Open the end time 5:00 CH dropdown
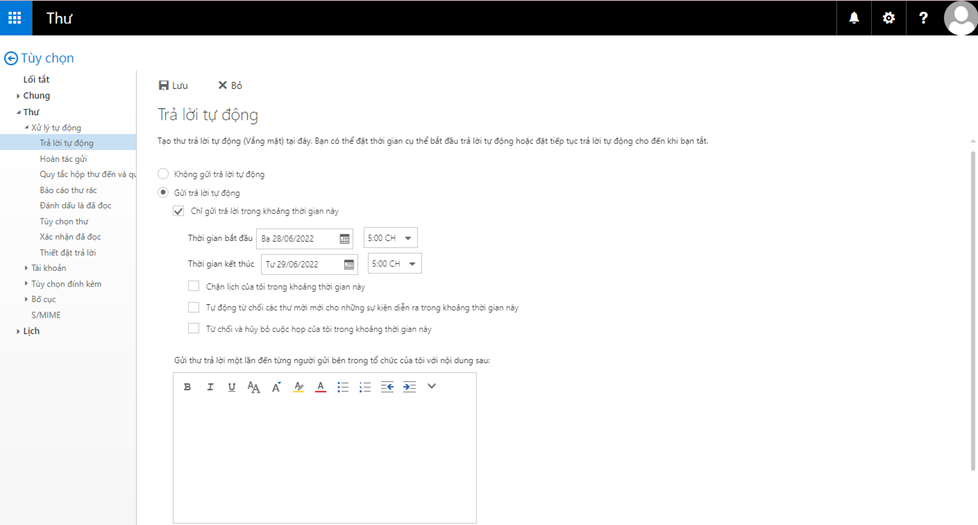 click(x=395, y=264)
